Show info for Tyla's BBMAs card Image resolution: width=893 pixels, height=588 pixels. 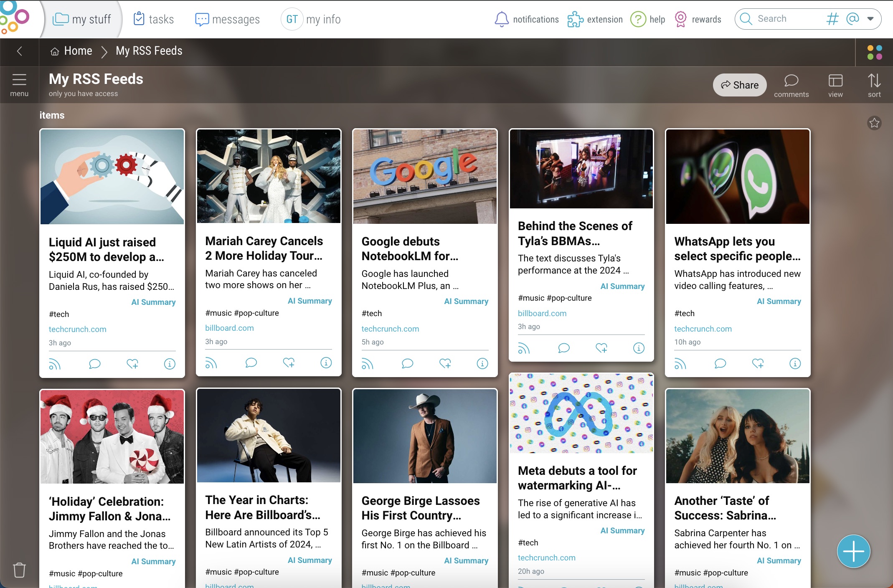coord(639,348)
